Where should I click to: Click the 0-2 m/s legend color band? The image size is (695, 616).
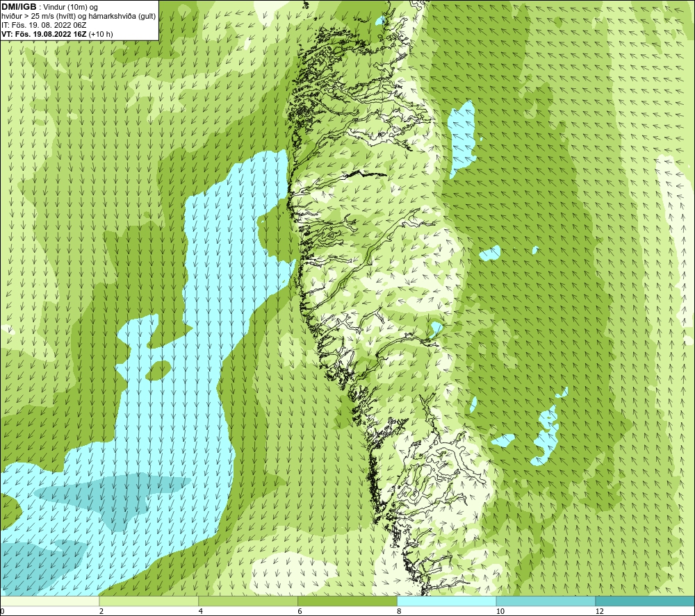point(49,601)
